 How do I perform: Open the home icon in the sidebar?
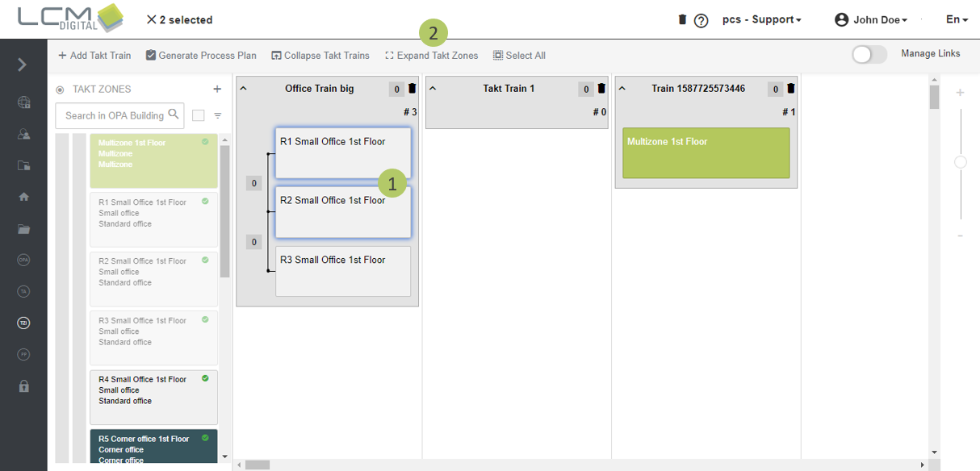pos(23,197)
